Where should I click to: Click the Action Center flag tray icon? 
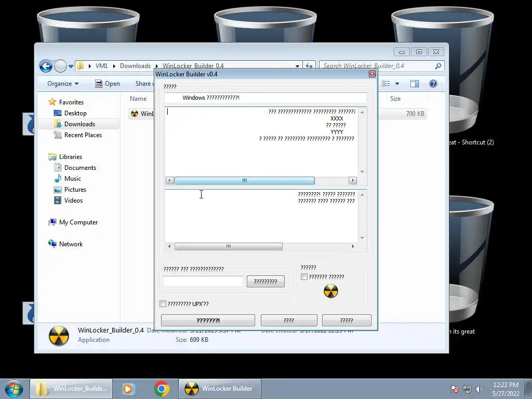pos(454,389)
